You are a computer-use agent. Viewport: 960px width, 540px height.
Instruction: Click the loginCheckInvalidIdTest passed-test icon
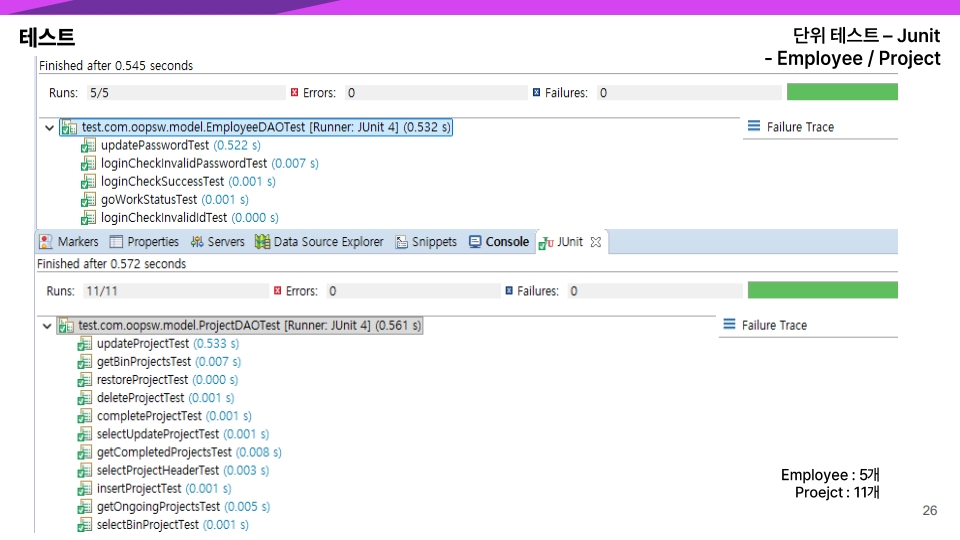(x=88, y=218)
